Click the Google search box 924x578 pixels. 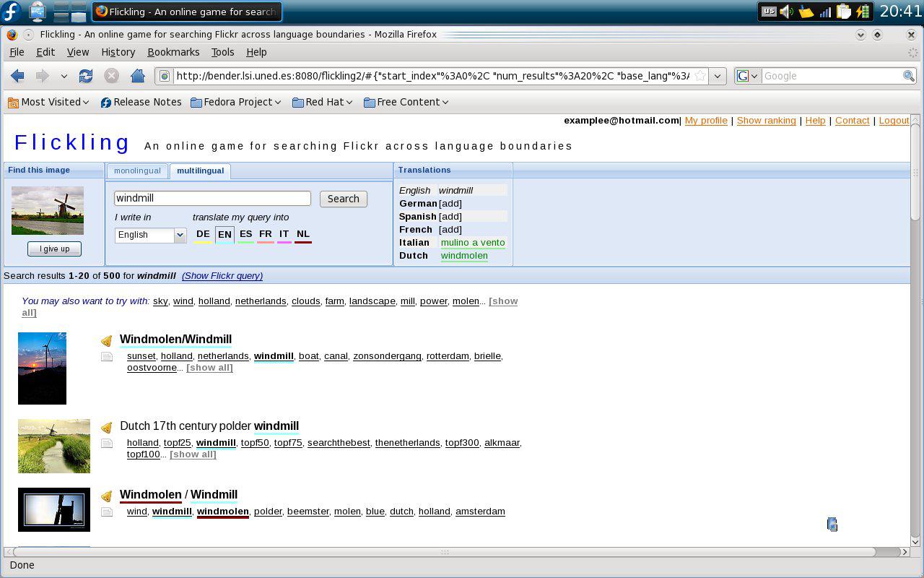832,76
